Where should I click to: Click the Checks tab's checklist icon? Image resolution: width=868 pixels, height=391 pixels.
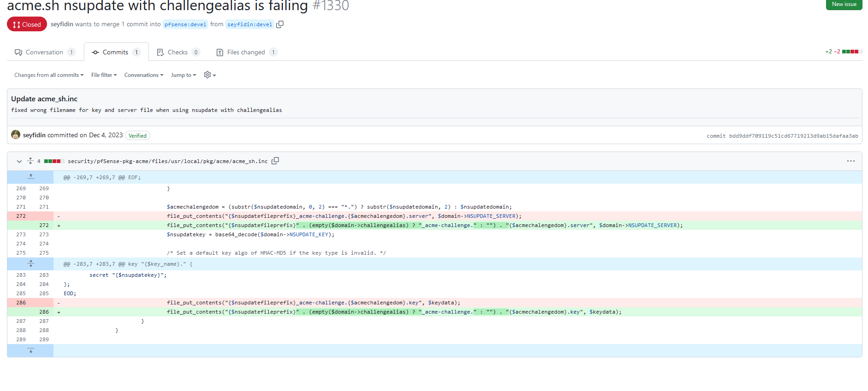pos(160,53)
